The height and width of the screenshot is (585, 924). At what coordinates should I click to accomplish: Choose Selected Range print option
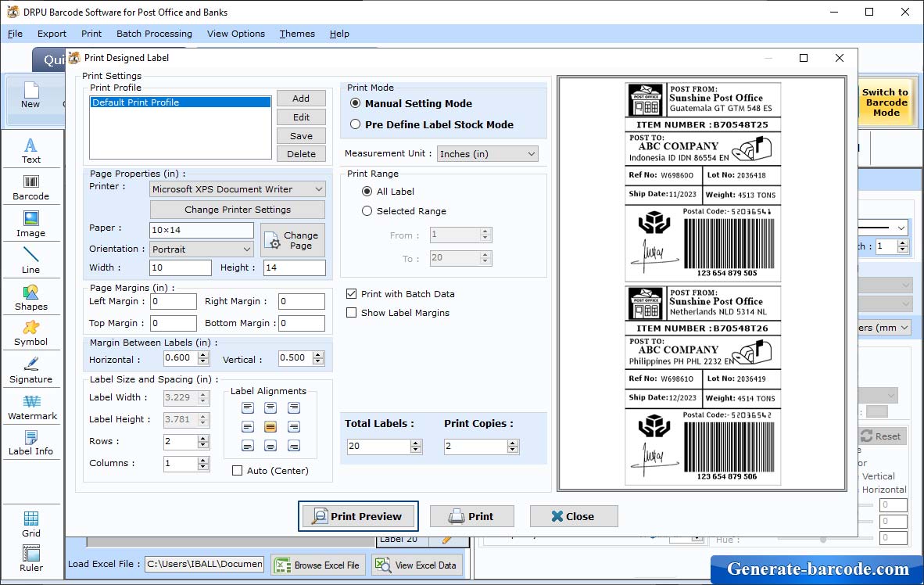pyautogui.click(x=367, y=210)
